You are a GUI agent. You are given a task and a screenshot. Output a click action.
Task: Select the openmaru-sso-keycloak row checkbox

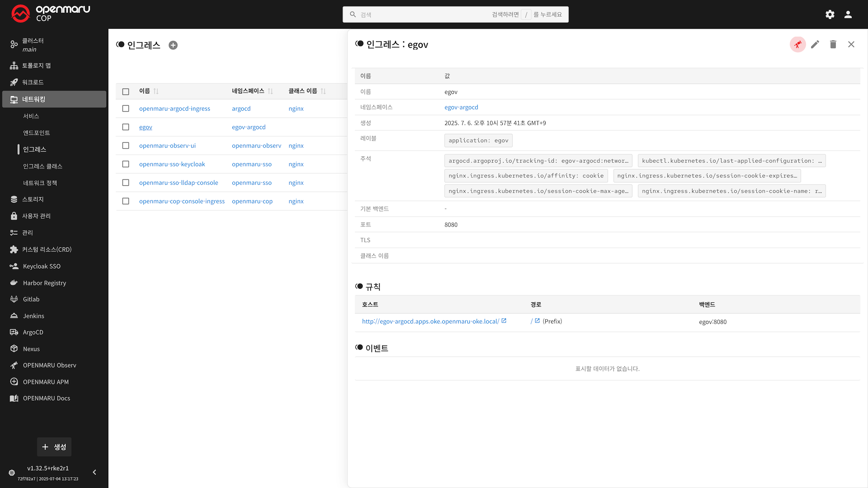coord(126,164)
